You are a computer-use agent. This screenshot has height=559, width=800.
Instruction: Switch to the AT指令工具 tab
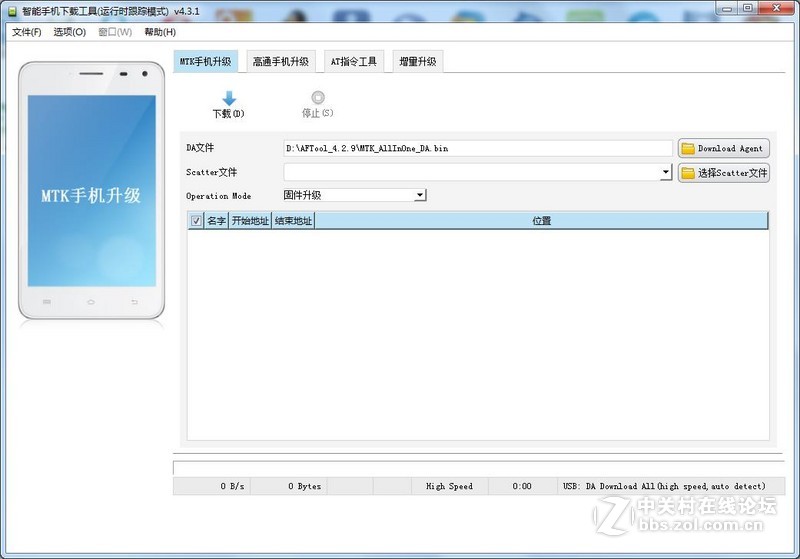[x=354, y=62]
